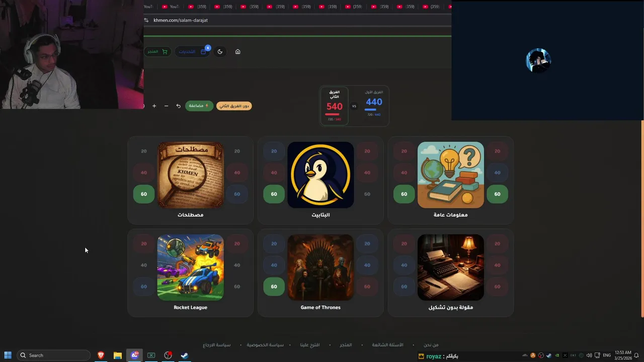Go to the site home icon

click(237, 51)
